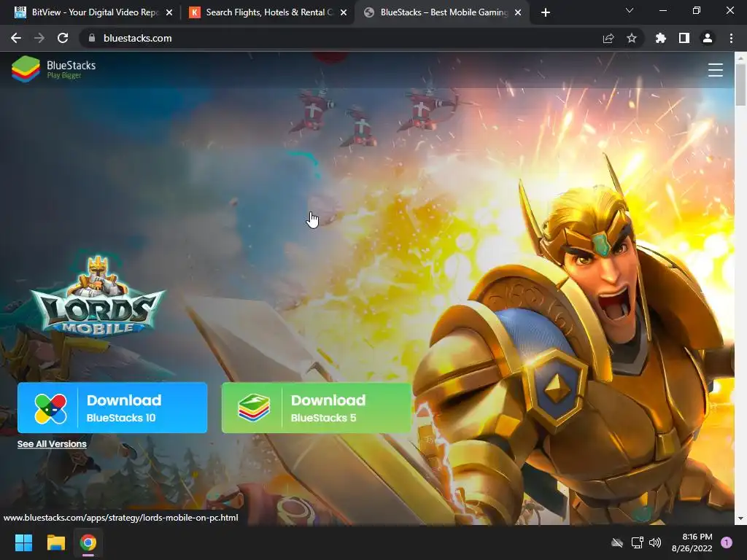
Task: Click the Lords Mobile game logo
Action: tap(98, 295)
